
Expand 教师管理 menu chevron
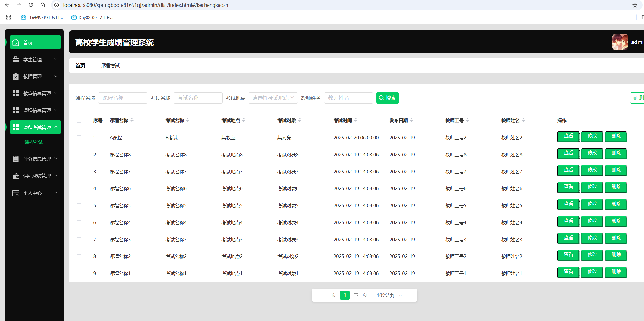pos(56,76)
